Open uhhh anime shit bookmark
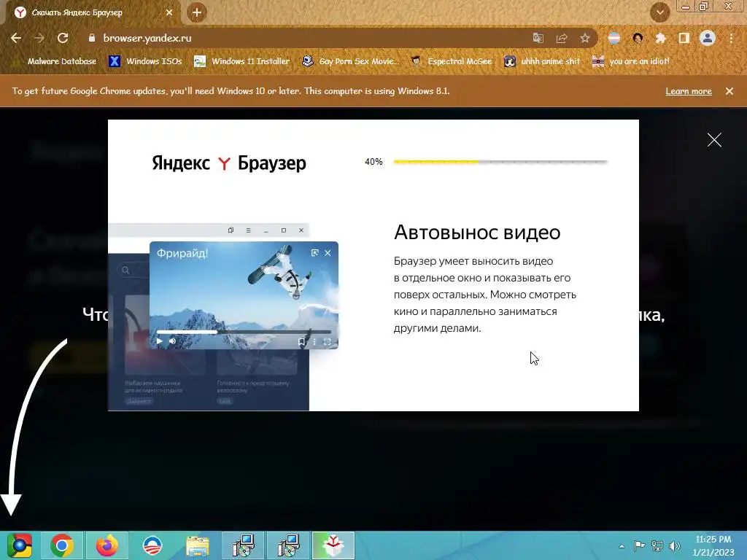This screenshot has height=560, width=747. [543, 61]
